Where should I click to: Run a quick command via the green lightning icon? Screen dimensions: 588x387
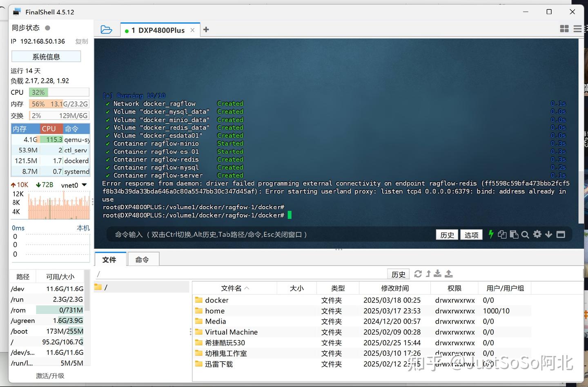[491, 235]
